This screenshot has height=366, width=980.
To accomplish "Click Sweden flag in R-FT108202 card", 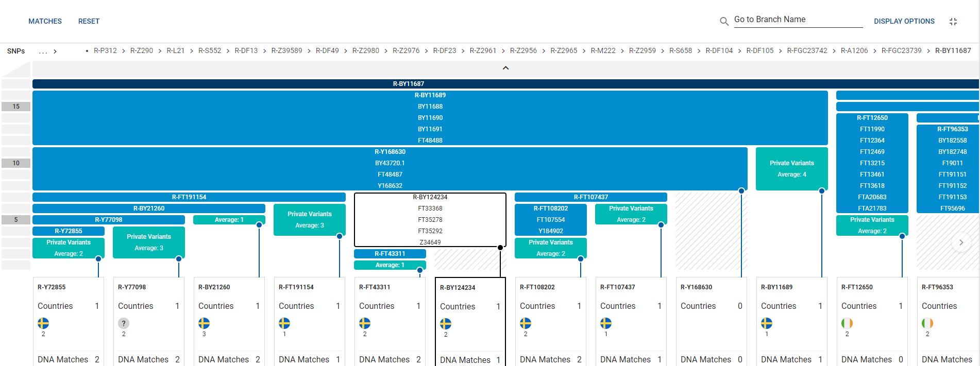I will coord(526,323).
